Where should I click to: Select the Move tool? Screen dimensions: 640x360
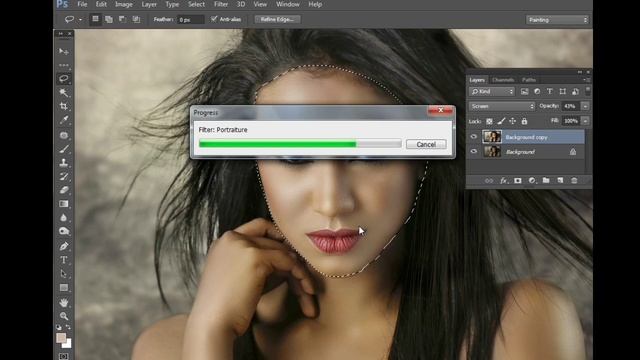pyautogui.click(x=64, y=51)
